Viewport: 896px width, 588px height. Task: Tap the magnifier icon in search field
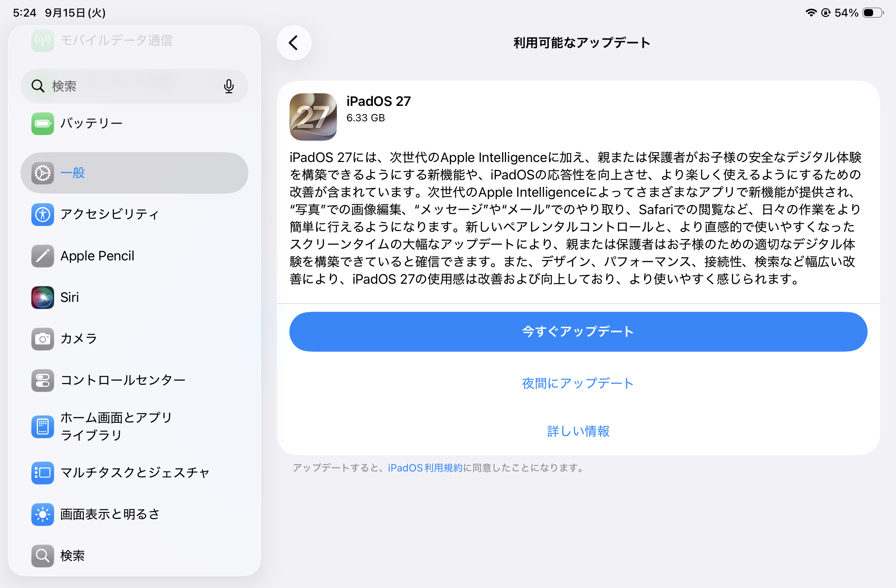pos(38,86)
